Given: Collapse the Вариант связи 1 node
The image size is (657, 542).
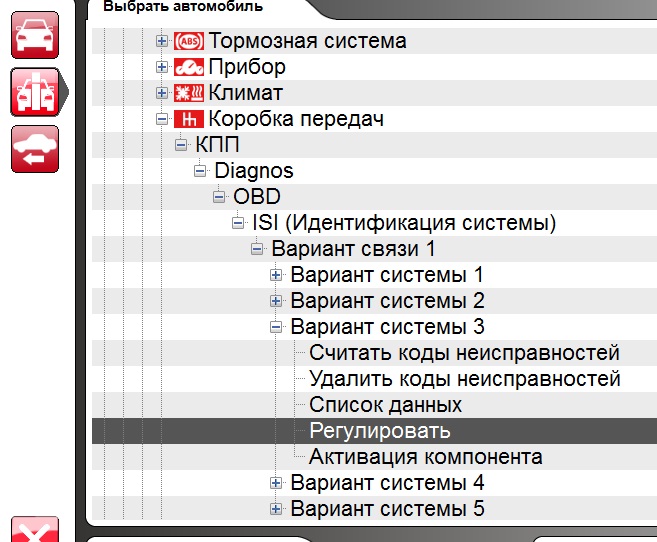Looking at the screenshot, I should coord(257,249).
